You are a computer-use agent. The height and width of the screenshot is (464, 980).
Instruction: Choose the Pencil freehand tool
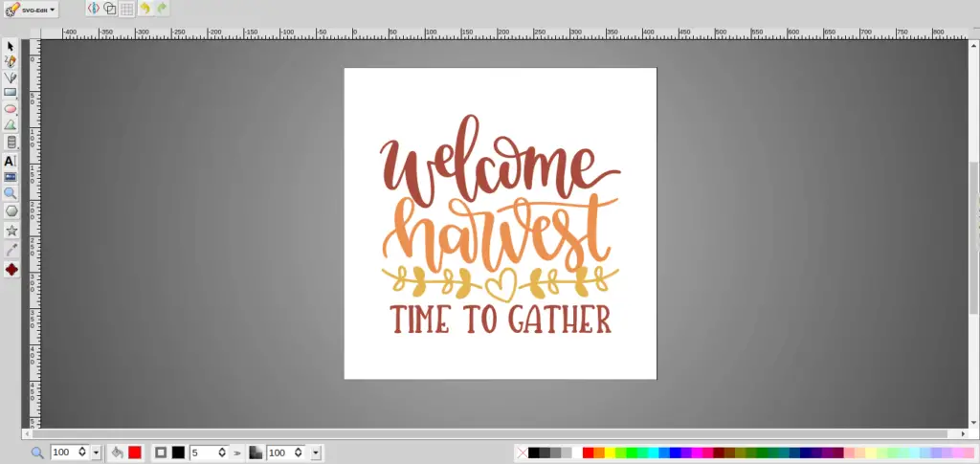click(x=11, y=61)
